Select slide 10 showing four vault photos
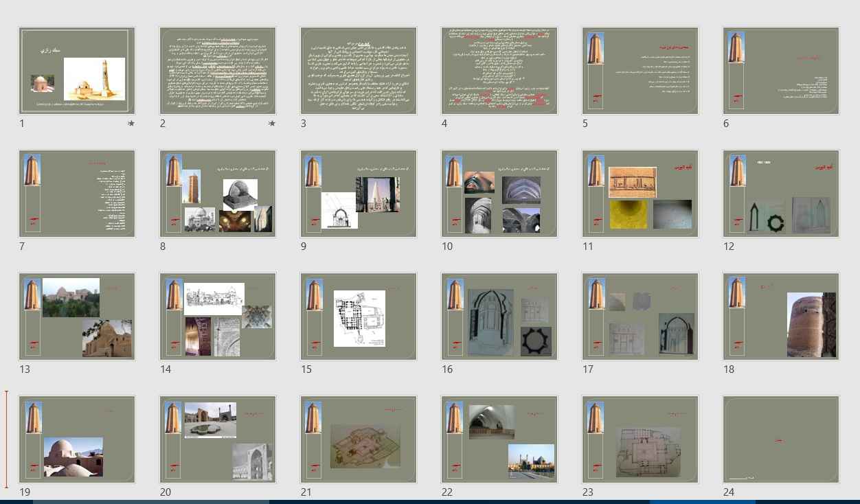This screenshot has height=504, width=860. click(x=499, y=194)
